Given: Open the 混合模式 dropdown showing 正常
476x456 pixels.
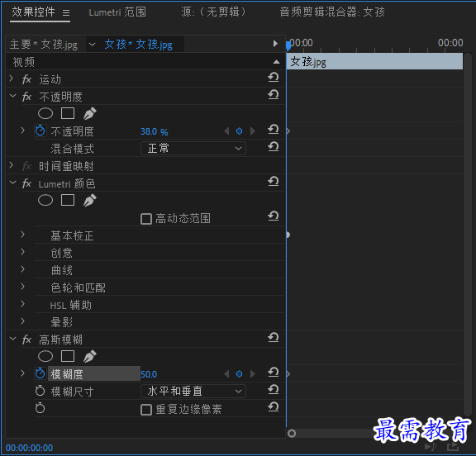Looking at the screenshot, I should [x=193, y=149].
